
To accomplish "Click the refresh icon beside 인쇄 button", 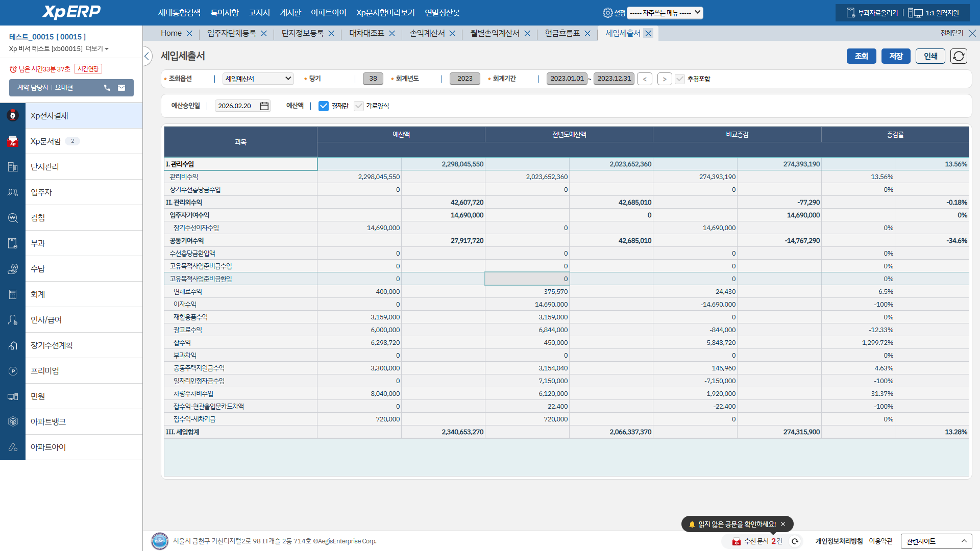I will point(959,56).
